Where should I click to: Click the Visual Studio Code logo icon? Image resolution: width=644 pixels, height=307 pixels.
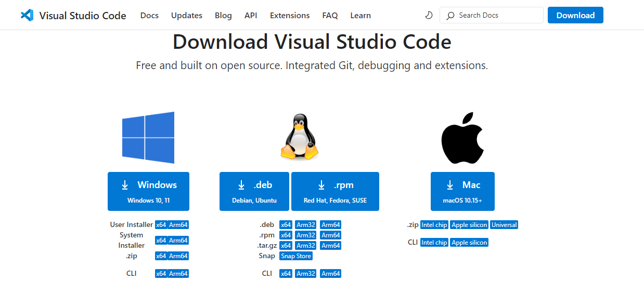tap(27, 15)
